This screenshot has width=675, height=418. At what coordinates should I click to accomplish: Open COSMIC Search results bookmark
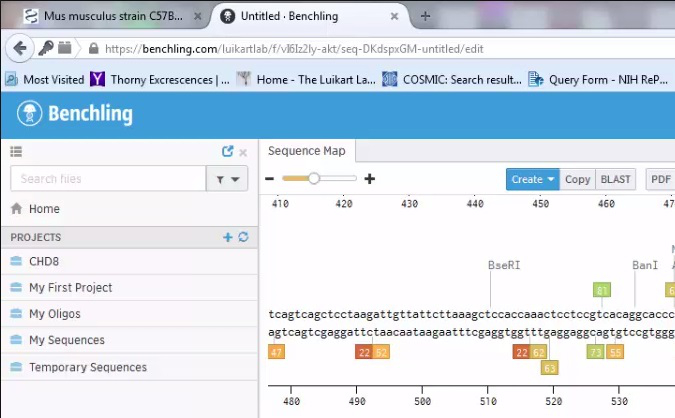[x=452, y=80]
